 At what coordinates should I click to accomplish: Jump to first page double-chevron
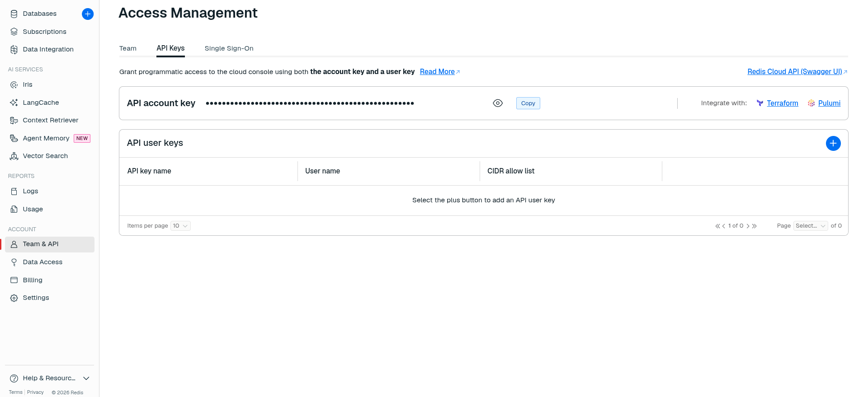(x=717, y=226)
